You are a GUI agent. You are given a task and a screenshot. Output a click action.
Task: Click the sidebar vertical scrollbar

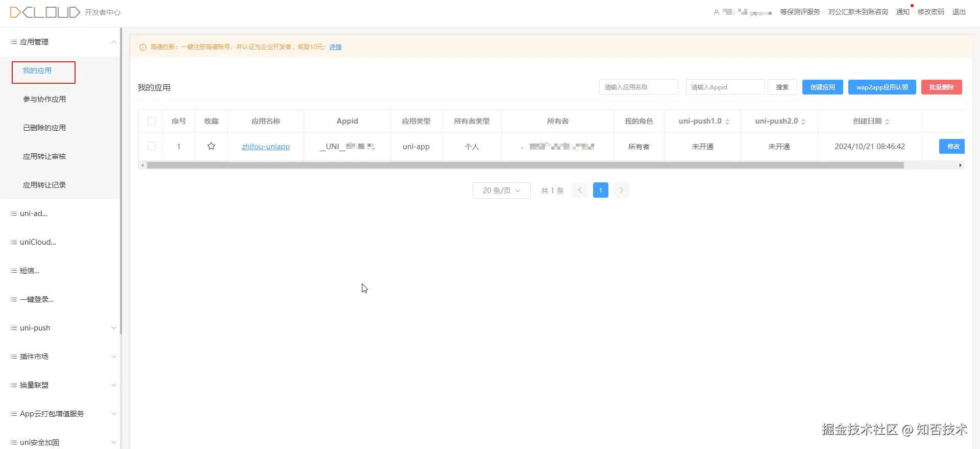[x=120, y=181]
